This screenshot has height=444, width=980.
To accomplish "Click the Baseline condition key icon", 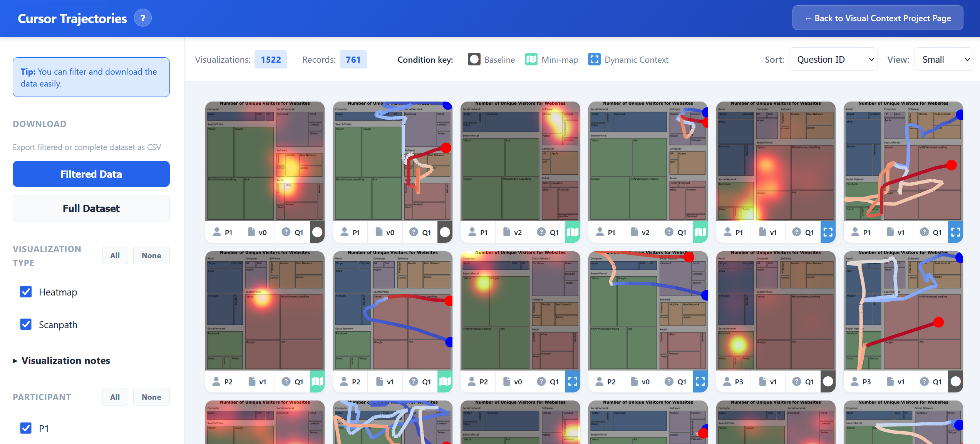I will (474, 59).
